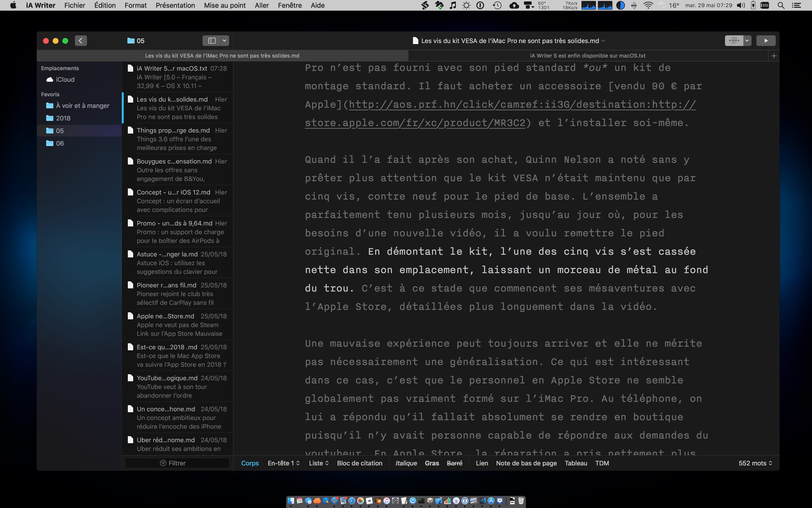Open the Bouygues c...ensation.md file

[178, 170]
